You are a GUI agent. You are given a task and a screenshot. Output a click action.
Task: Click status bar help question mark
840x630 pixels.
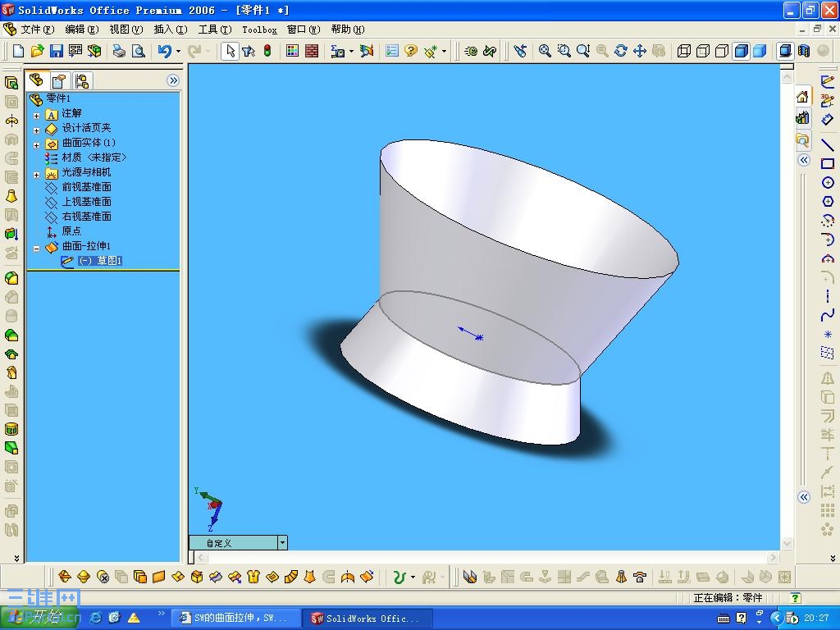(x=796, y=597)
